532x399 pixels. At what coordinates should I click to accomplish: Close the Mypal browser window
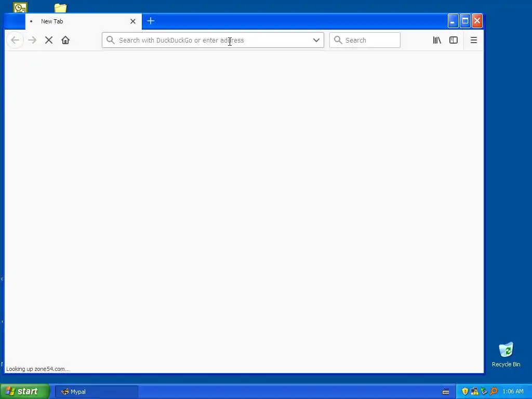(x=477, y=21)
